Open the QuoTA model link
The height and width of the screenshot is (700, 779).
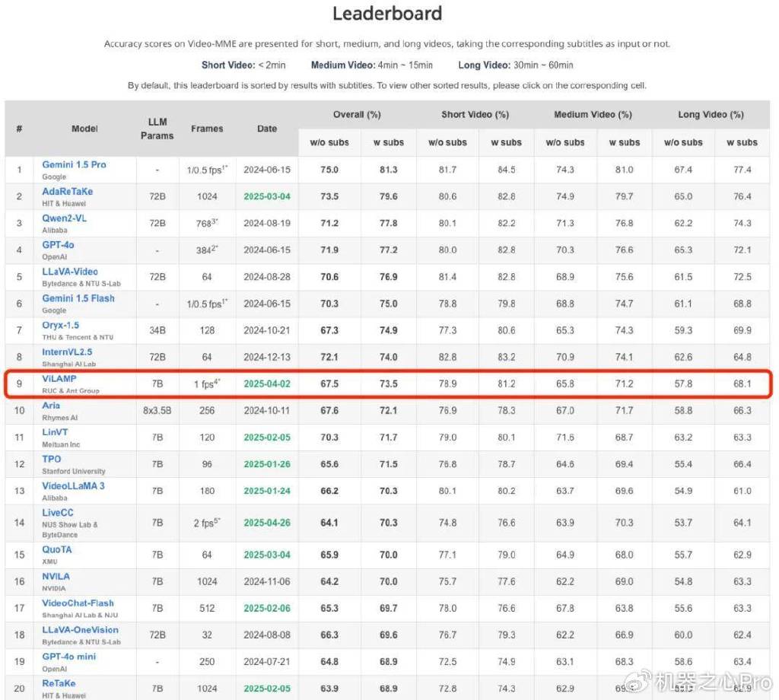[57, 549]
